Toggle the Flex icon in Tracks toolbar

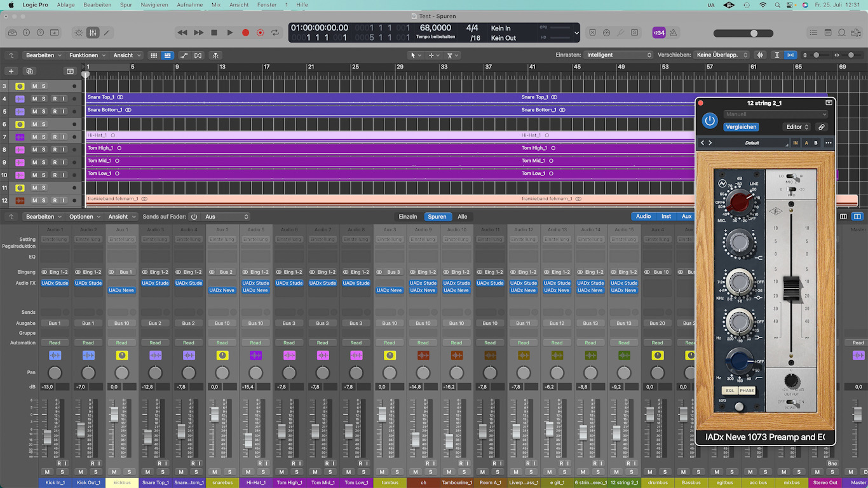[198, 55]
